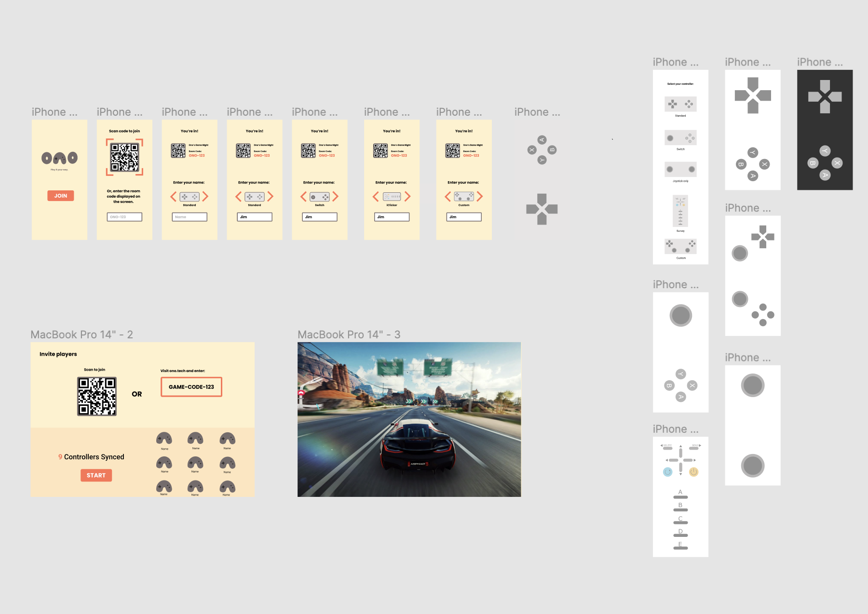Screen dimensions: 868x614
Task: Click the small QR code in Scan code to join
Action: pos(124,158)
